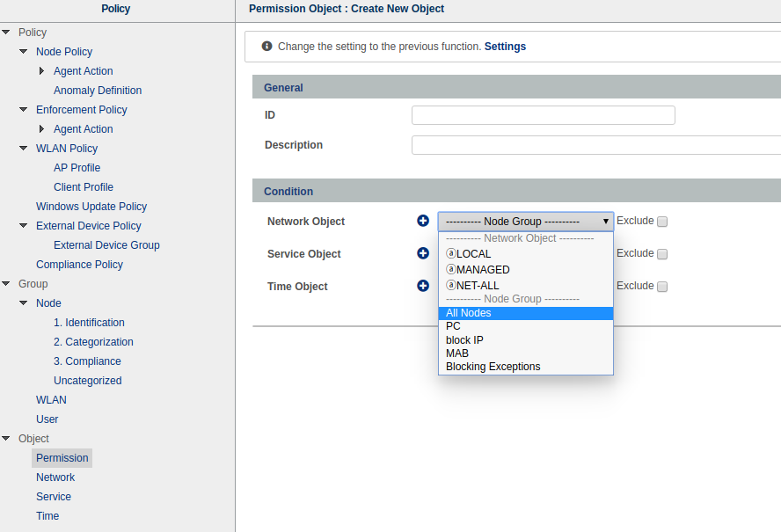Screen dimensions: 781x532
Task: Click the plus icon beside Service Object
Action: pos(423,253)
